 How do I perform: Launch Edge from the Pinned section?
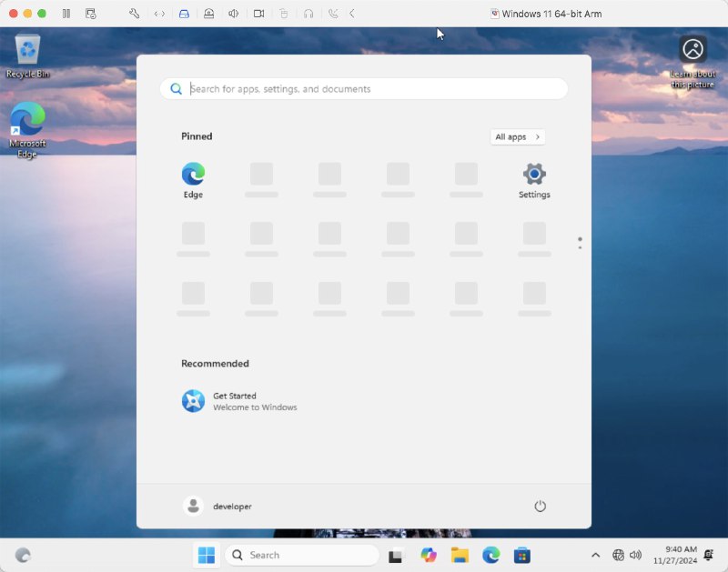click(x=193, y=173)
